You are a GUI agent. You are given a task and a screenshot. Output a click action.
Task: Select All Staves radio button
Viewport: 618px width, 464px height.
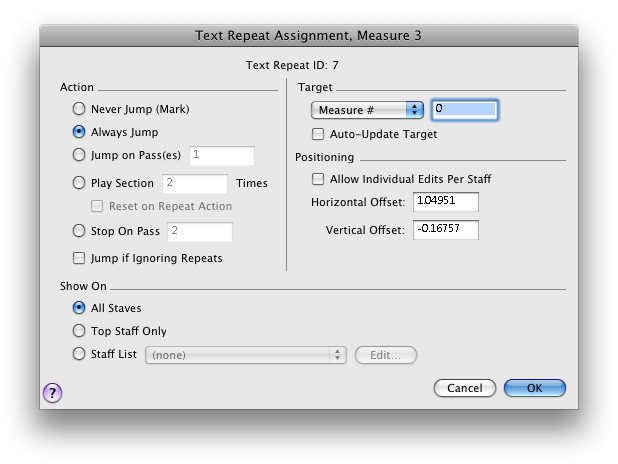pyautogui.click(x=79, y=308)
